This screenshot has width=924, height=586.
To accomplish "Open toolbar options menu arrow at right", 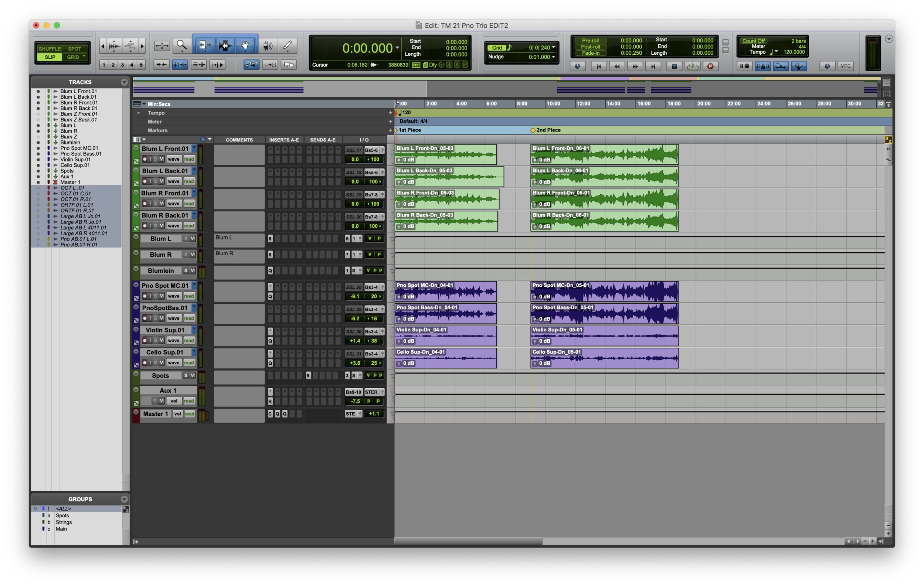I will click(889, 39).
